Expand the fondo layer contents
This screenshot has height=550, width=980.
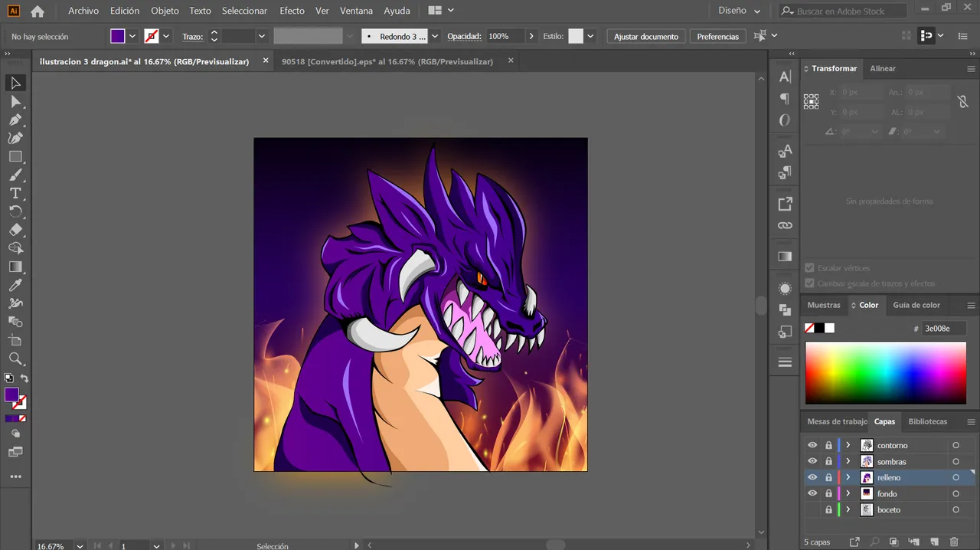coord(848,493)
